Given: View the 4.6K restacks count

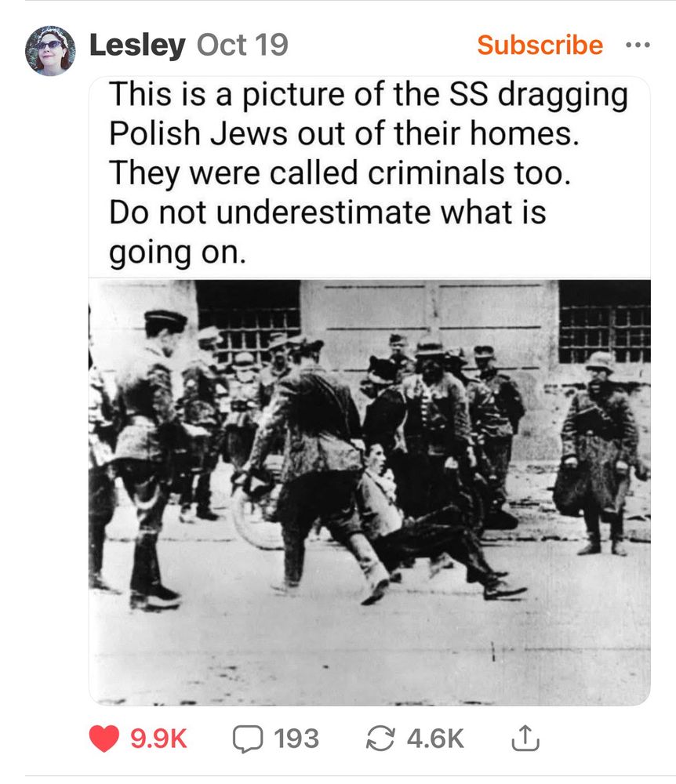Looking at the screenshot, I should 435,739.
